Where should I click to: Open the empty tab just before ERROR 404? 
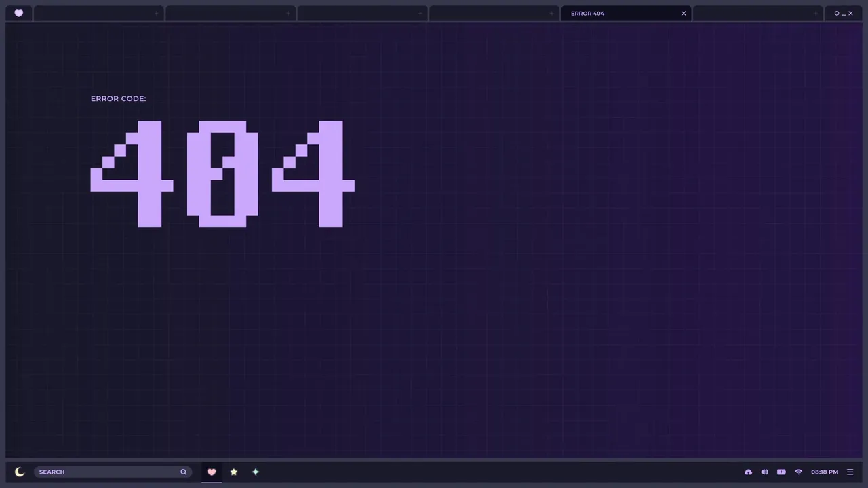pos(494,13)
